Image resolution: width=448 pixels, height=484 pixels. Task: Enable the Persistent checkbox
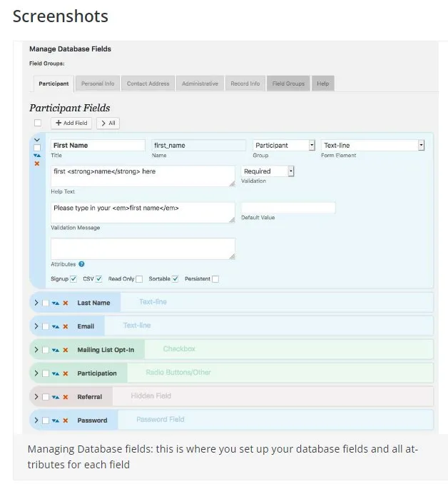[x=215, y=279]
